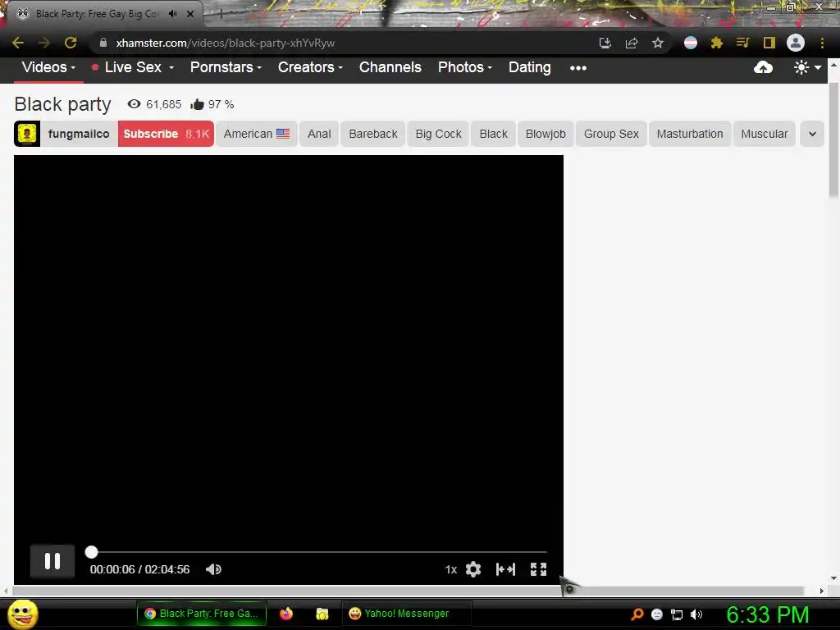The width and height of the screenshot is (840, 630).
Task: Expand the Creators navigation dropdown
Action: (310, 67)
